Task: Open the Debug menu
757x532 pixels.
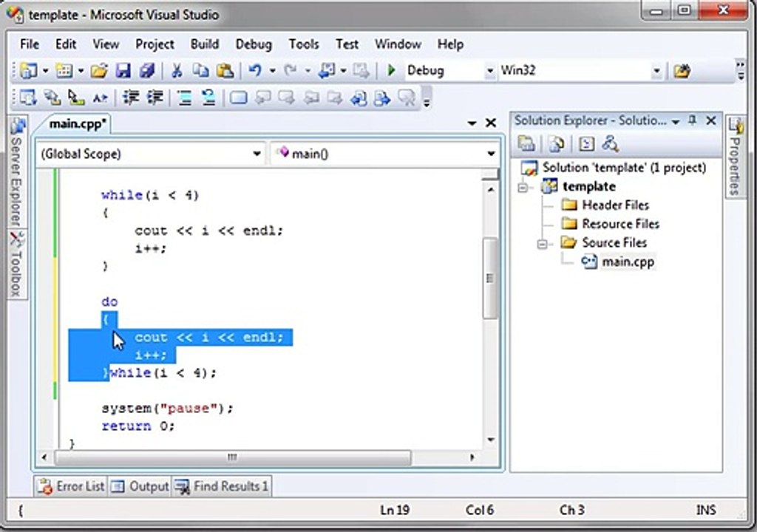Action: (254, 44)
